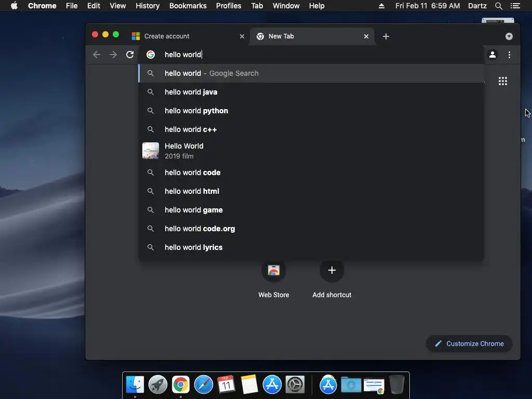The image size is (532, 399).
Task: Open the View menu
Action: [118, 6]
